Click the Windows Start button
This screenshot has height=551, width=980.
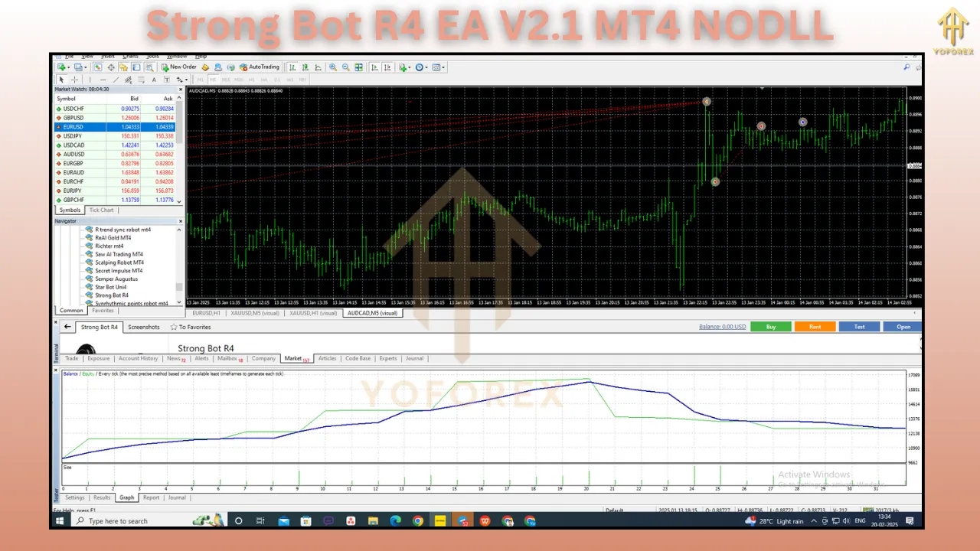60,521
